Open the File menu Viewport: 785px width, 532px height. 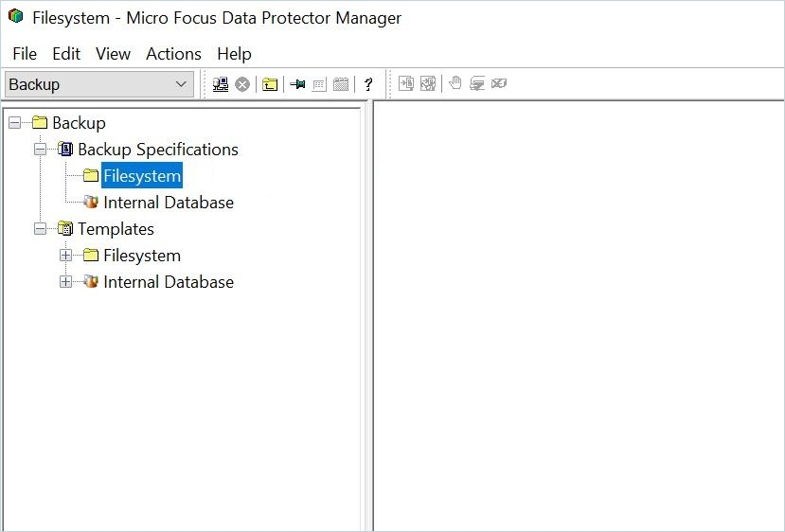[x=25, y=54]
